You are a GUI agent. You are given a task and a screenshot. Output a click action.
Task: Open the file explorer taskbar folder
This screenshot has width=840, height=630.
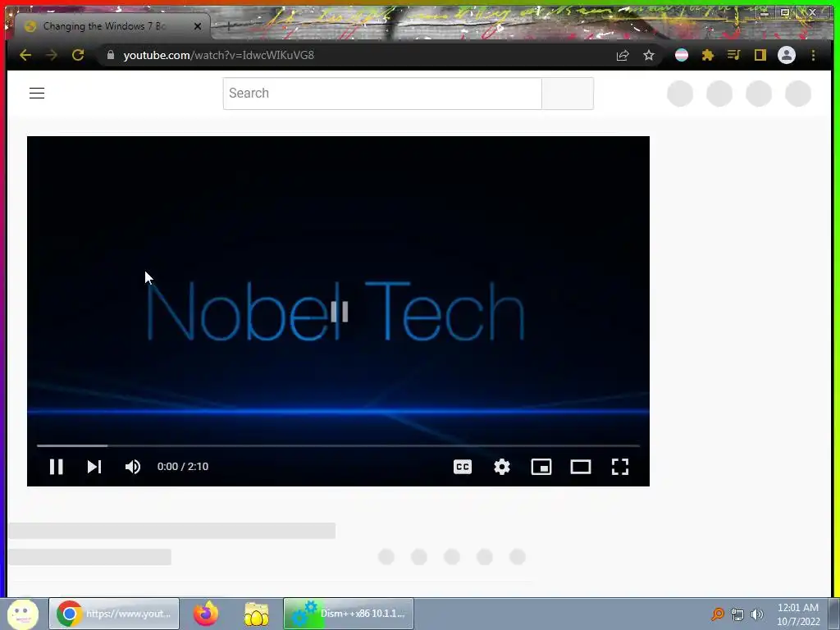257,614
